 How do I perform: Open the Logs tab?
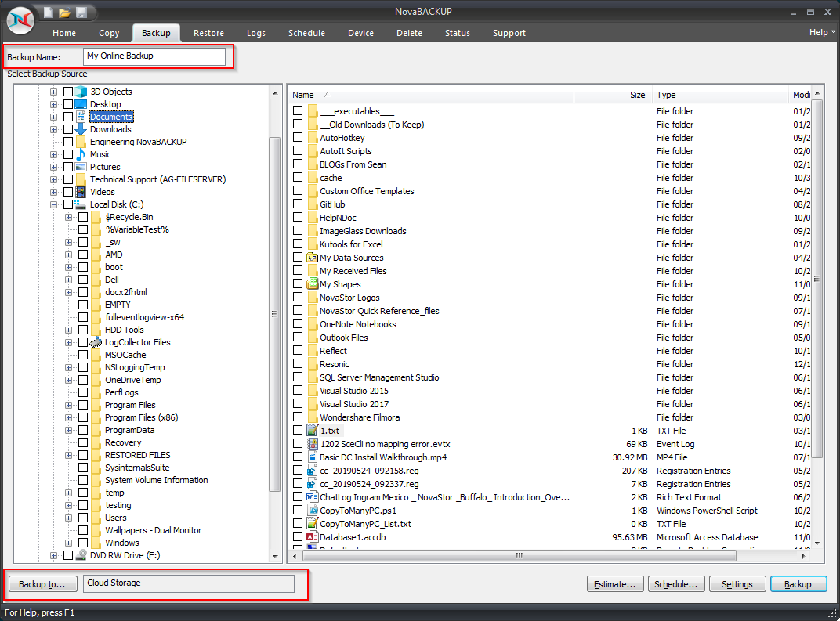256,33
